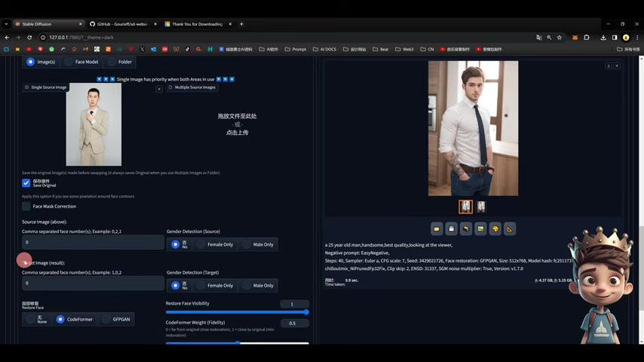Enable the Face Mask Correction checkbox
Screen dimensions: 644x362
(26, 206)
